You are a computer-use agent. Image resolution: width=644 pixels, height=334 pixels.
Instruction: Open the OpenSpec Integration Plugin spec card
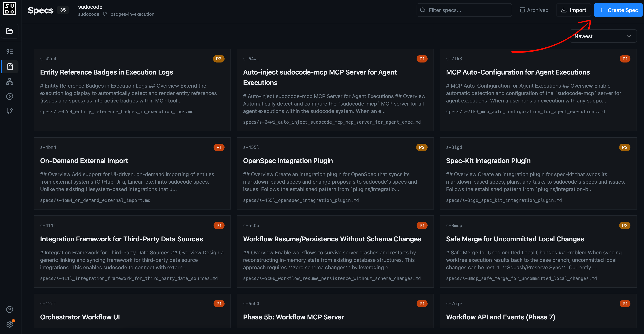[x=288, y=161]
